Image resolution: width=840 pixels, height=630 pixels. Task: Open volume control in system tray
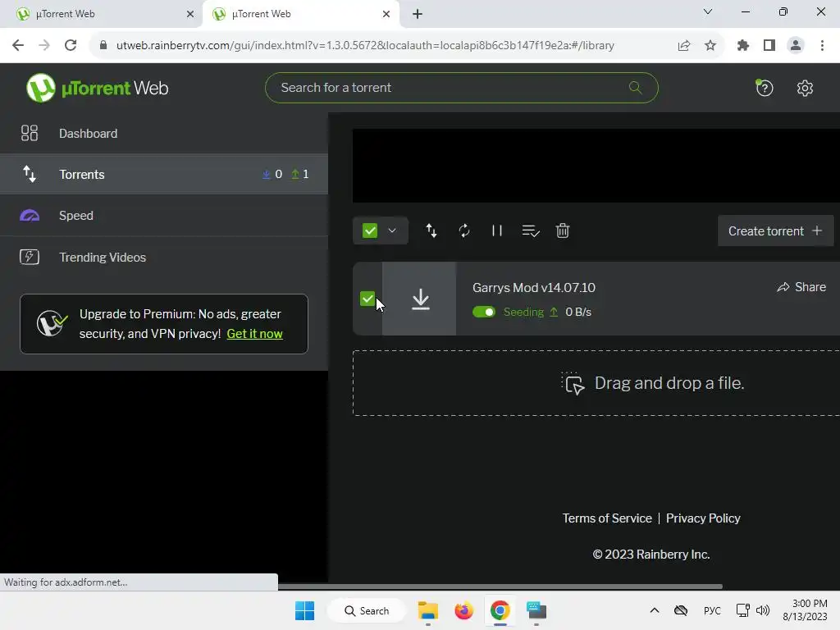click(x=763, y=610)
